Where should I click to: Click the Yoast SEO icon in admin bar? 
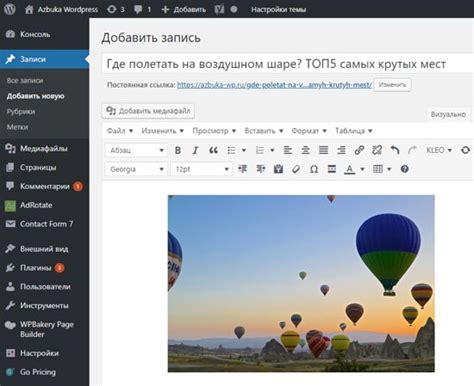point(219,9)
